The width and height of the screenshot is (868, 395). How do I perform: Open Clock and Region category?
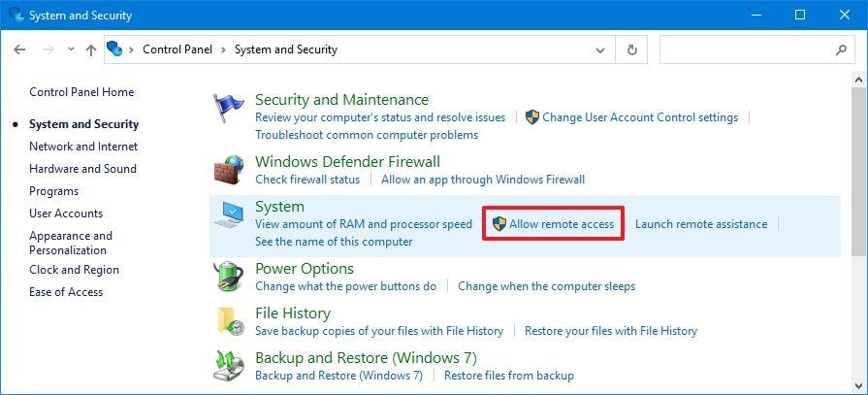click(74, 270)
